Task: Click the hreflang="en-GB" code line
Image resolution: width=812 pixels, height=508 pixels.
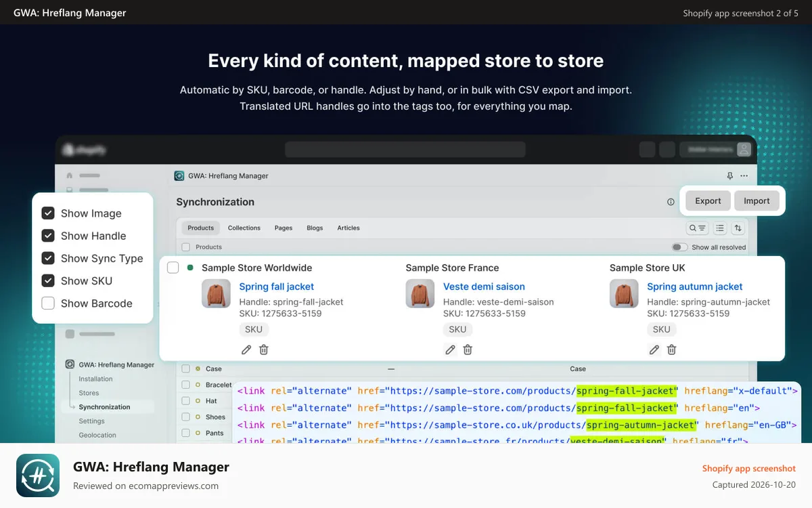Action: 518,425
